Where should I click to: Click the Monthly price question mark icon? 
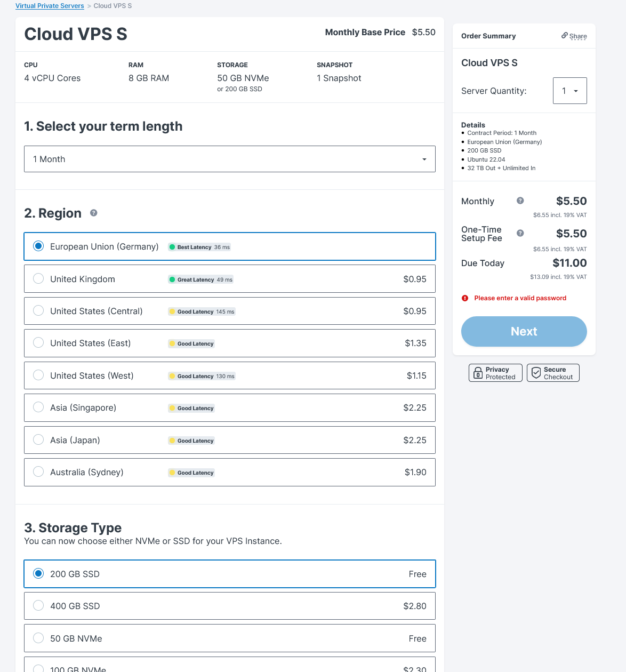click(520, 201)
